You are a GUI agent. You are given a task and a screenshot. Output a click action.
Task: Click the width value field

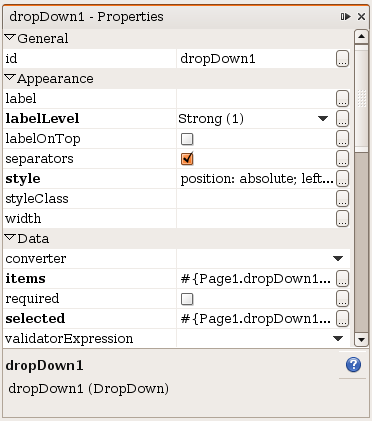coord(256,219)
